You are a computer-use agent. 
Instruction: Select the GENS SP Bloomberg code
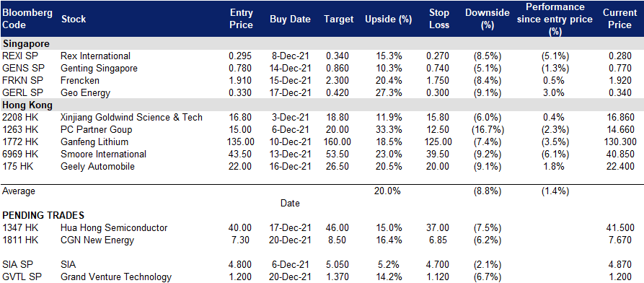click(22, 69)
